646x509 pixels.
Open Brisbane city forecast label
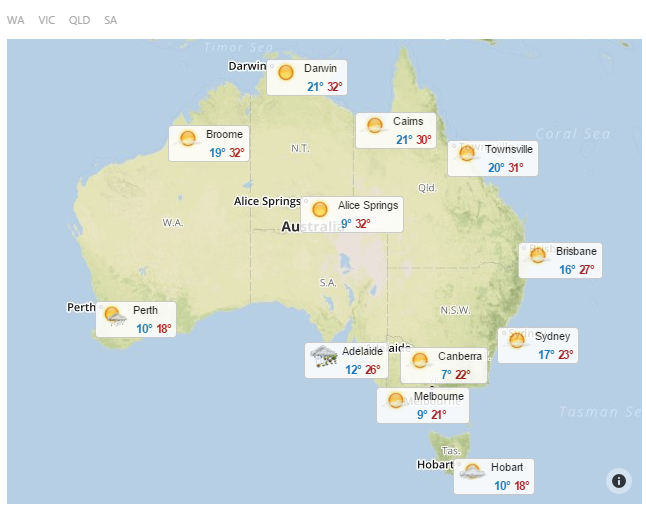576,251
